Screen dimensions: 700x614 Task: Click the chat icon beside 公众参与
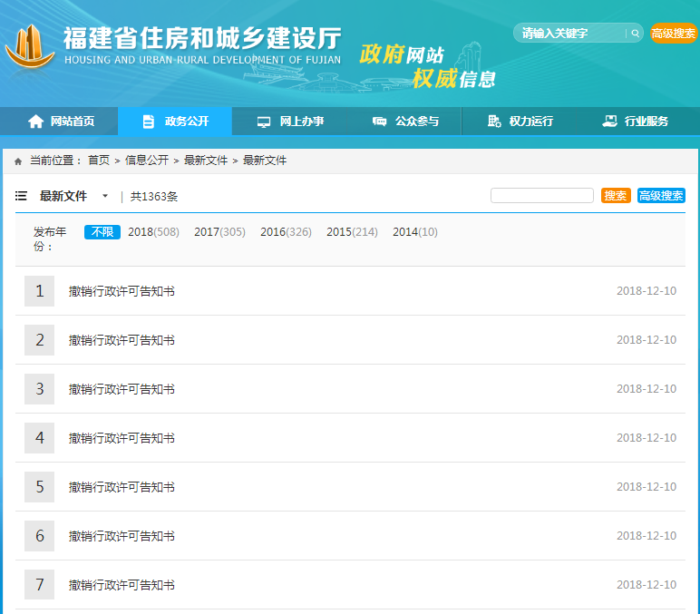(379, 121)
